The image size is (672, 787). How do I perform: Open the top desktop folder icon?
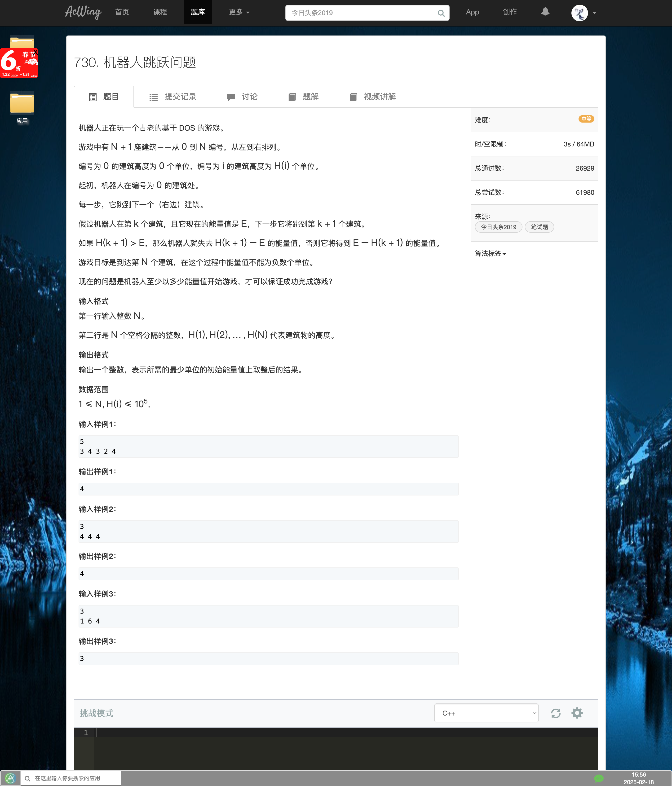tap(22, 42)
